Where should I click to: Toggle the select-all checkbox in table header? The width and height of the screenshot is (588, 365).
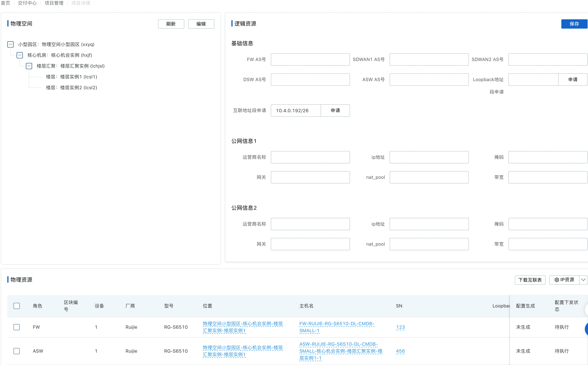click(17, 306)
